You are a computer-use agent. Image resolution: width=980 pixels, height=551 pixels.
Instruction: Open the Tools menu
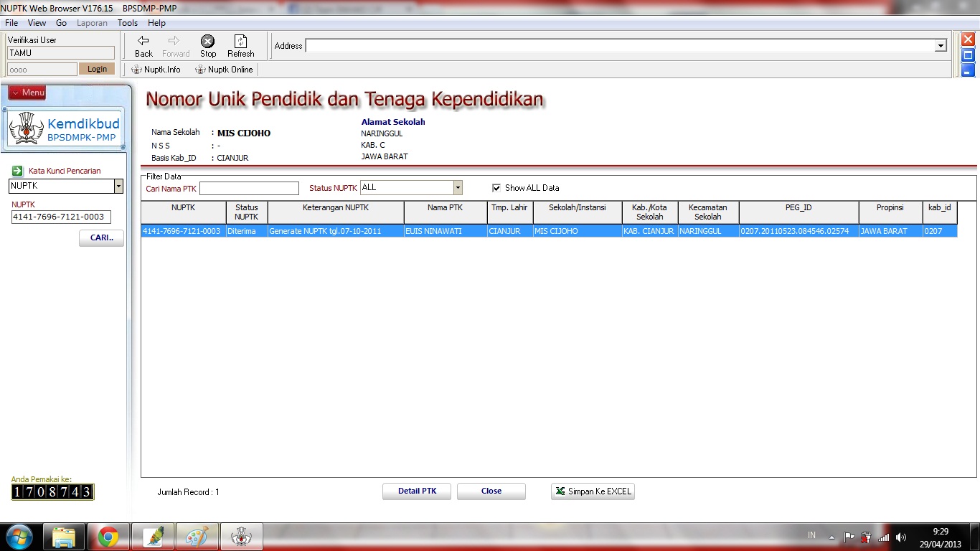coord(128,23)
